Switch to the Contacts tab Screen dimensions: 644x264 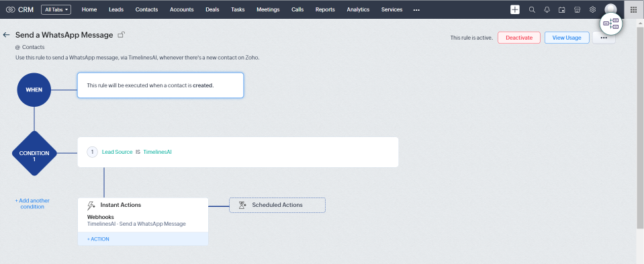(146, 9)
